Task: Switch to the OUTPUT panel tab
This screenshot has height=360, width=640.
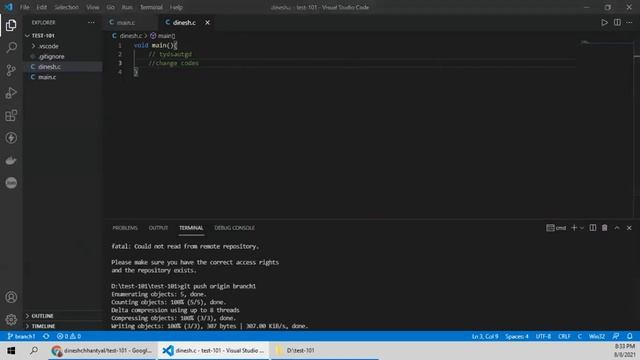Action: click(x=158, y=228)
